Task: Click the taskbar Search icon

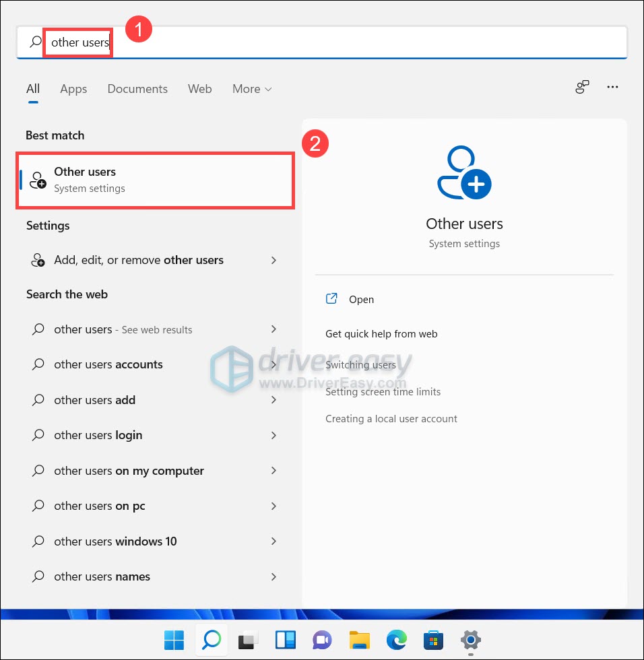Action: (x=212, y=640)
